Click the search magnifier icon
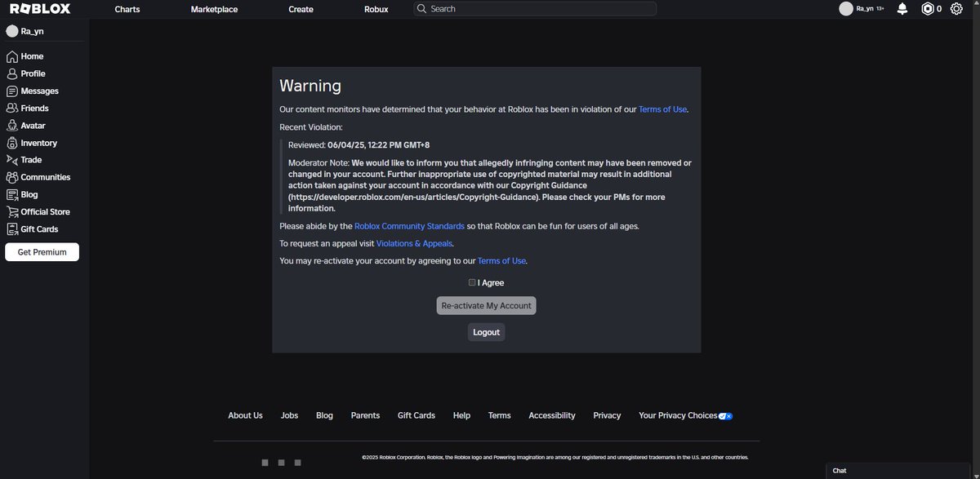The height and width of the screenshot is (479, 980). 421,9
